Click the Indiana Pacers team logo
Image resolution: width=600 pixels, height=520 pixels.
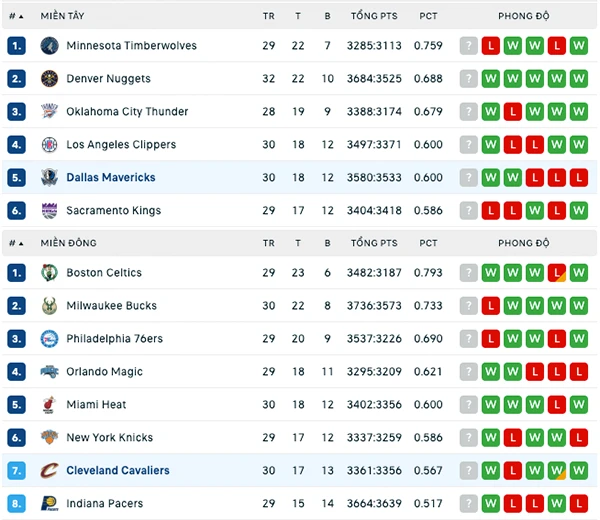[x=49, y=503]
